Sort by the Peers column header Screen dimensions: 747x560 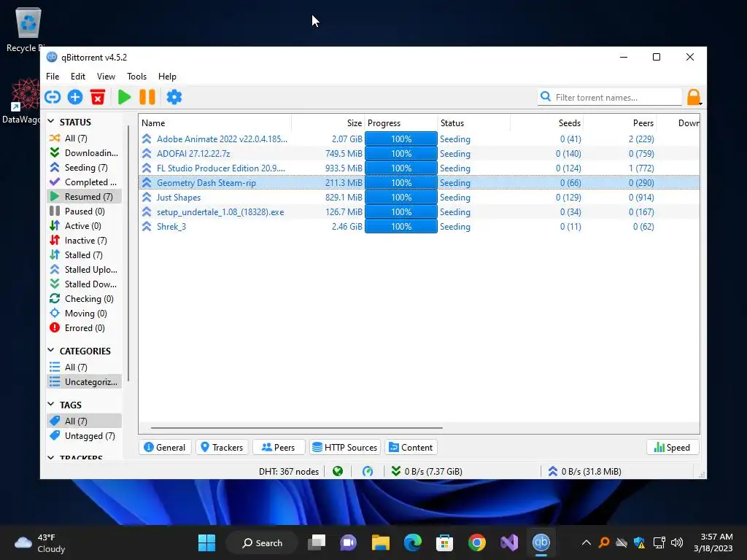point(620,122)
